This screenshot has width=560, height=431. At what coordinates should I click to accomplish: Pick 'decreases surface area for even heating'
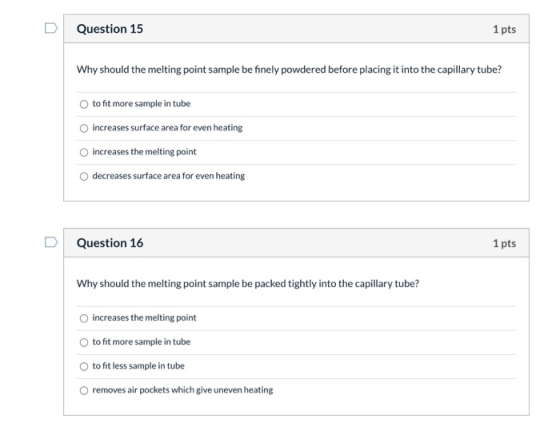(84, 176)
